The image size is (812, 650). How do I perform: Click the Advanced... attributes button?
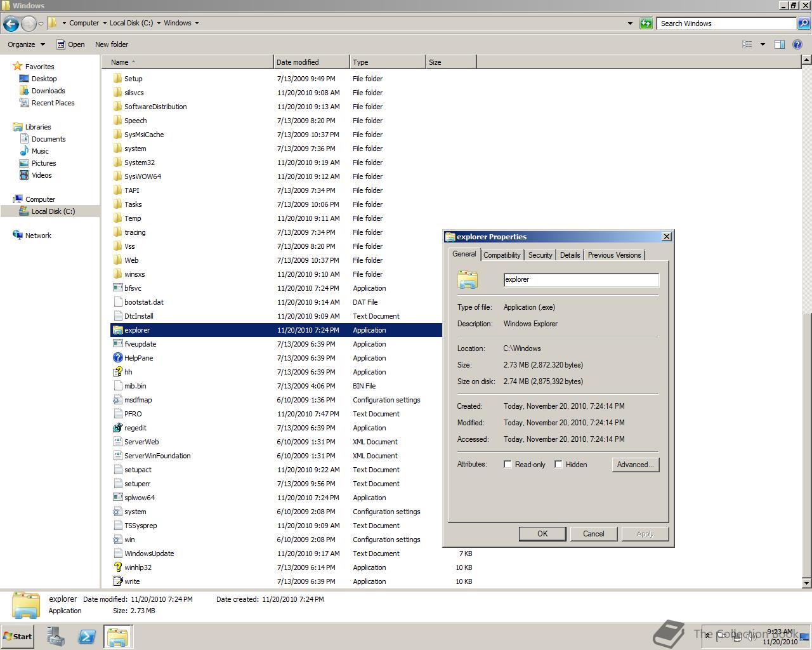click(x=636, y=465)
